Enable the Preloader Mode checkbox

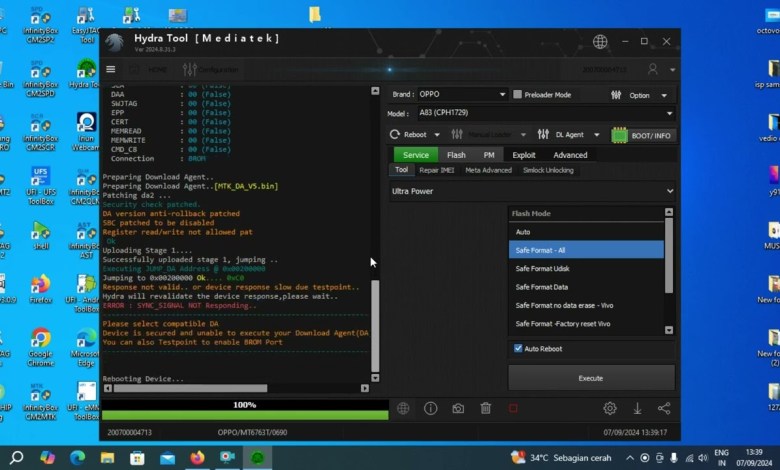point(517,95)
